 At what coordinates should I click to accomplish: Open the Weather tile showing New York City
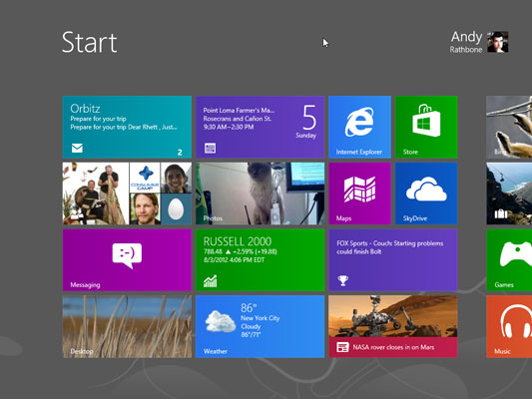tap(260, 326)
